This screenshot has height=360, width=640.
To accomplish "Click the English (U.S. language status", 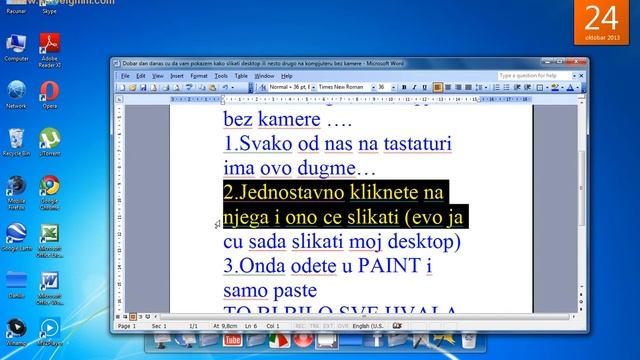I will tap(368, 326).
